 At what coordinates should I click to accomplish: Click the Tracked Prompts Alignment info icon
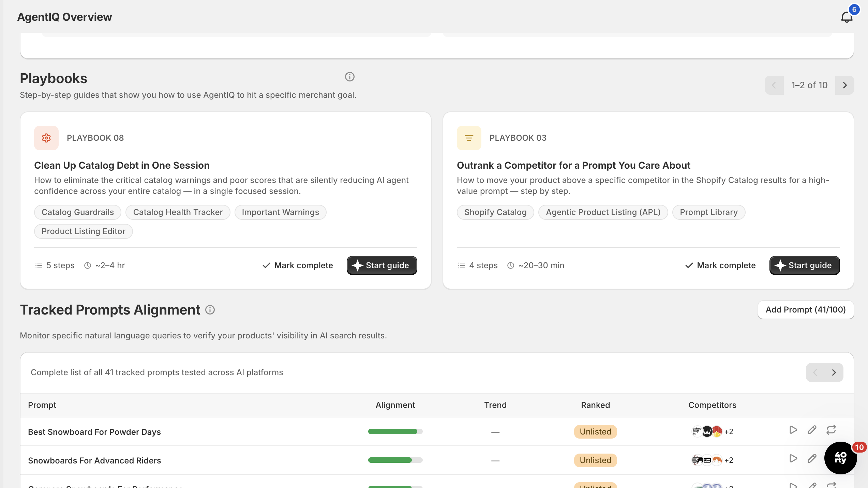210,310
